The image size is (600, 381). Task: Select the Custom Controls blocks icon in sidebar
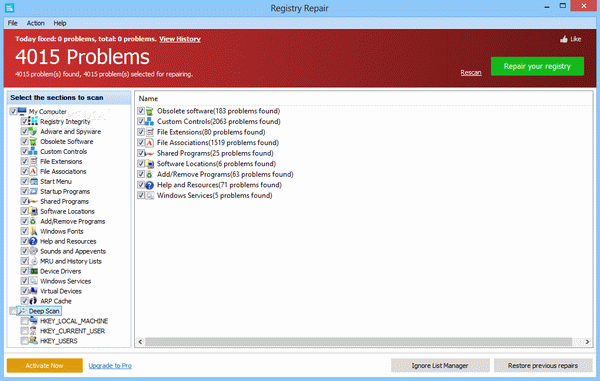33,151
